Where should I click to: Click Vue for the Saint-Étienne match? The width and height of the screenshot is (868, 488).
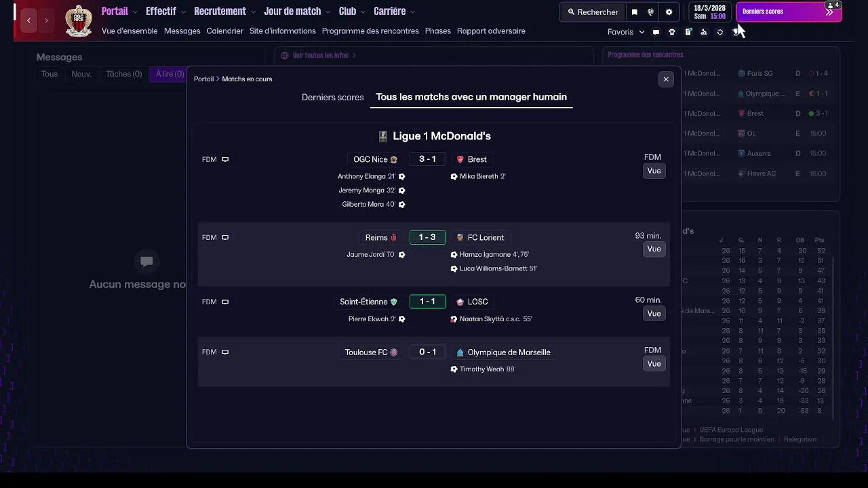point(654,313)
